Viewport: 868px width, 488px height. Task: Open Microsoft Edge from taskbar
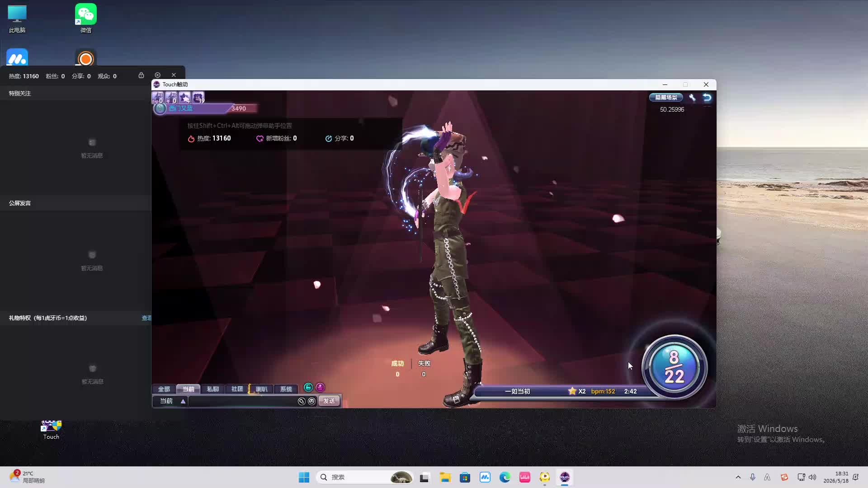click(x=505, y=477)
